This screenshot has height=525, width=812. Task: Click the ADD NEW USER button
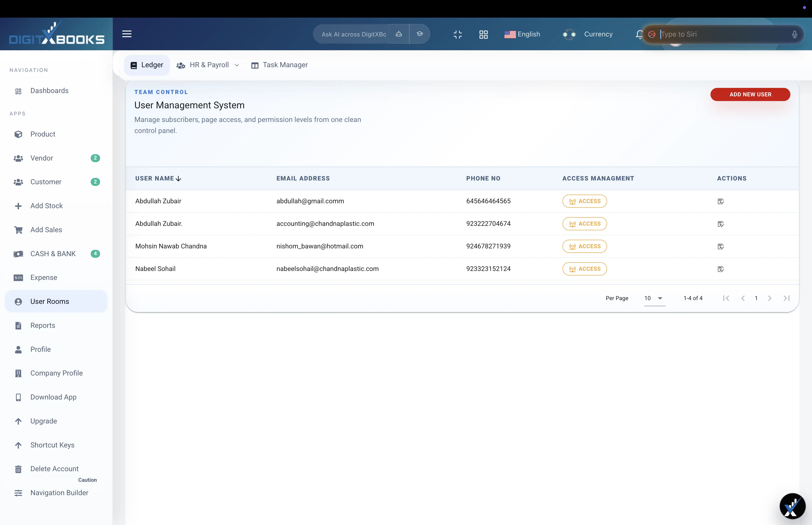click(x=750, y=94)
